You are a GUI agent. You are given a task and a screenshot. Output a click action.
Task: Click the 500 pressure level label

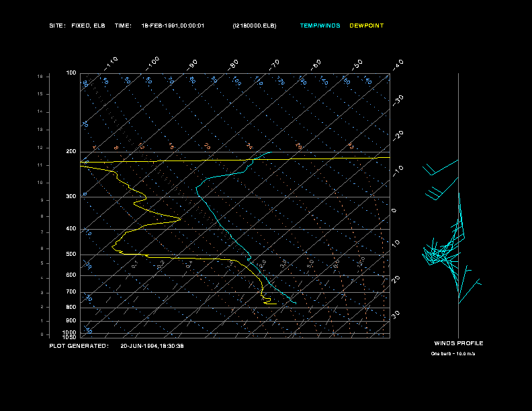[x=71, y=254]
